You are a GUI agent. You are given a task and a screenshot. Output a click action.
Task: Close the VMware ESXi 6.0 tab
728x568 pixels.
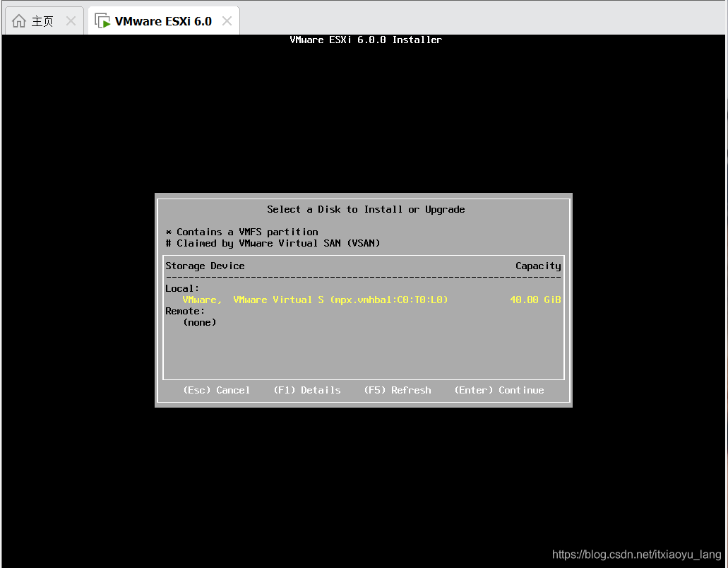click(227, 21)
